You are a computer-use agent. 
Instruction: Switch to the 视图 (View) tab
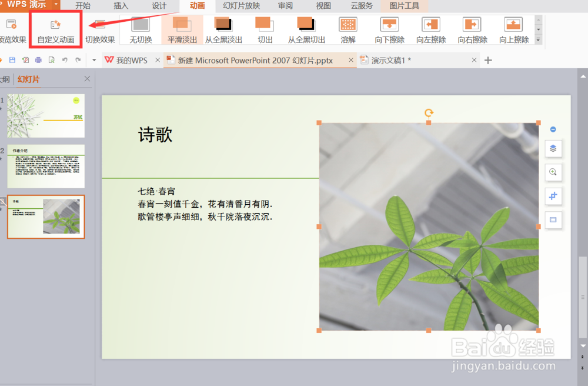323,6
